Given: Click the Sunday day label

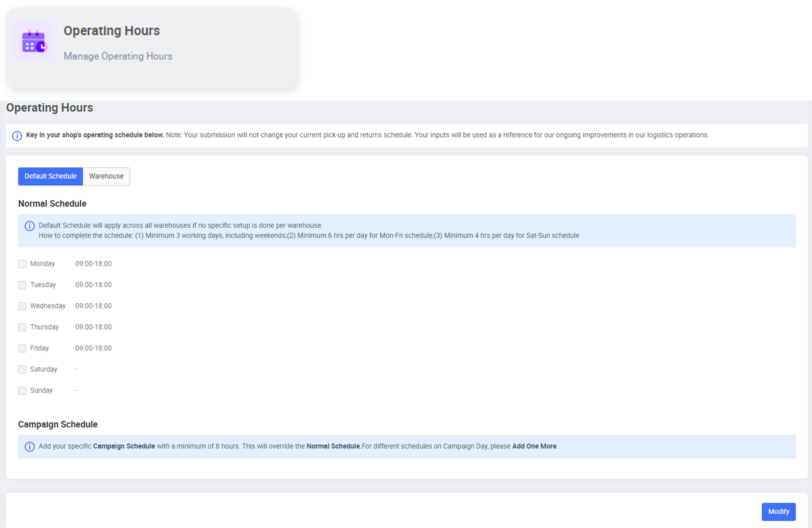Looking at the screenshot, I should click(41, 391).
